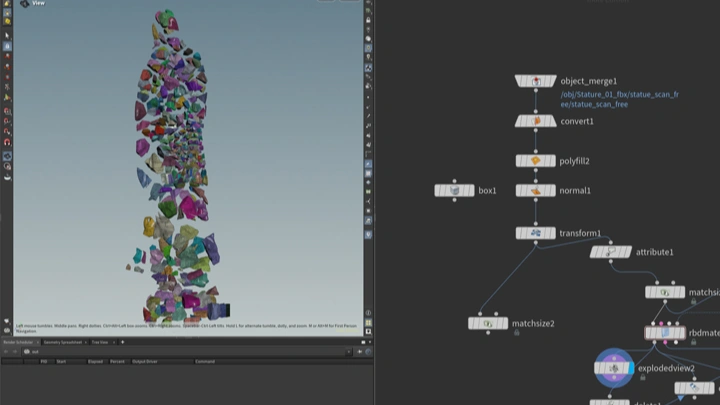Select the attribute1 node
720x405 pixels.
coord(611,252)
